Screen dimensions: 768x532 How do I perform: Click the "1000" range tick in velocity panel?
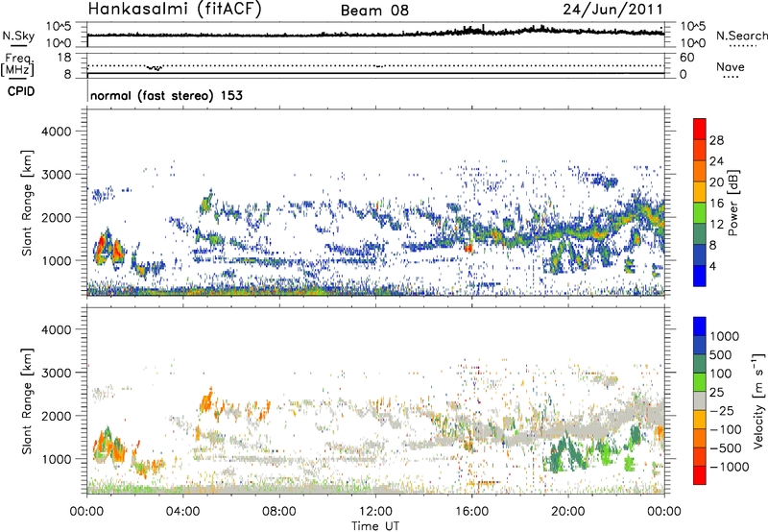57,459
